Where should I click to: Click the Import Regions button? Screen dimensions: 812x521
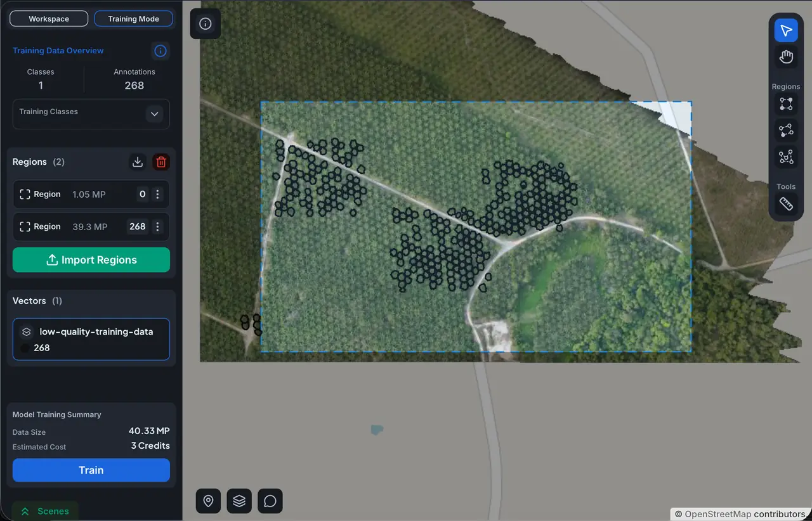(91, 260)
